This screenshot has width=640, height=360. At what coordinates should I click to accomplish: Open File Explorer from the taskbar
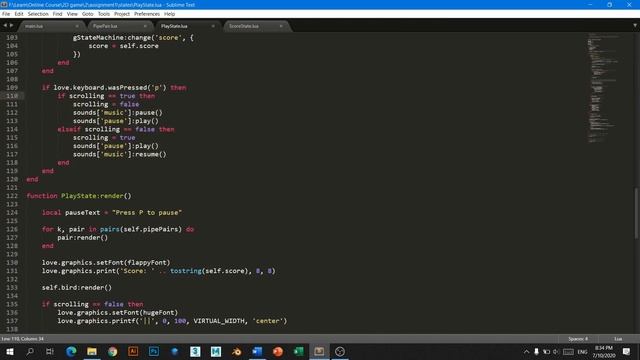(92, 351)
